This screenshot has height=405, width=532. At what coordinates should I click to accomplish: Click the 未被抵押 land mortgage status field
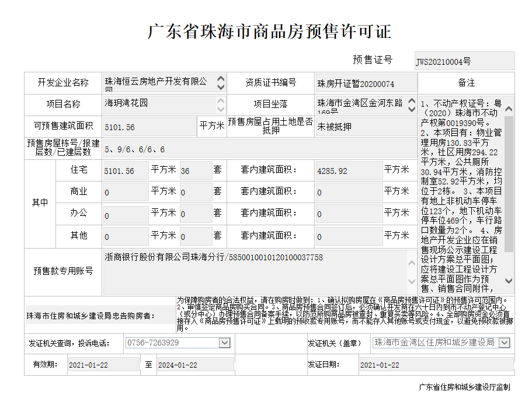point(366,127)
